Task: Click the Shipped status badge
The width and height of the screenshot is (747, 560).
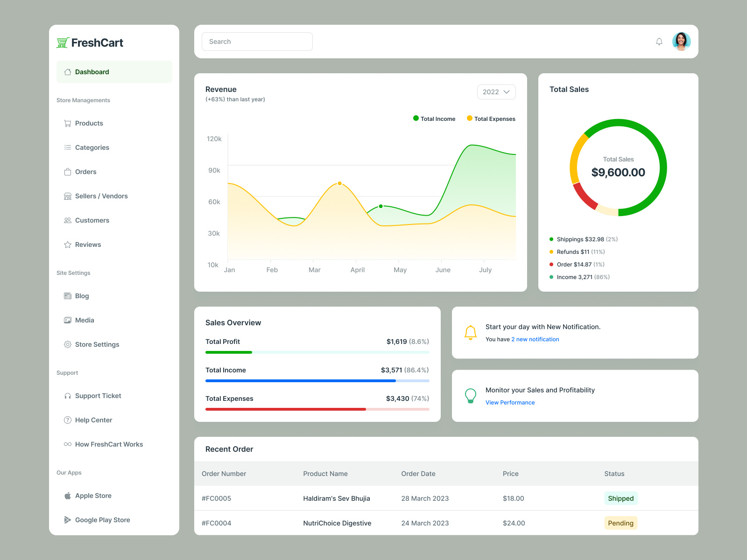Action: tap(620, 498)
